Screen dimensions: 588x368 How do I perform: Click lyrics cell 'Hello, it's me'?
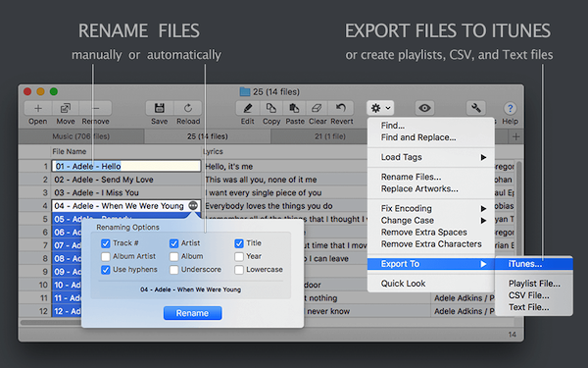point(228,167)
